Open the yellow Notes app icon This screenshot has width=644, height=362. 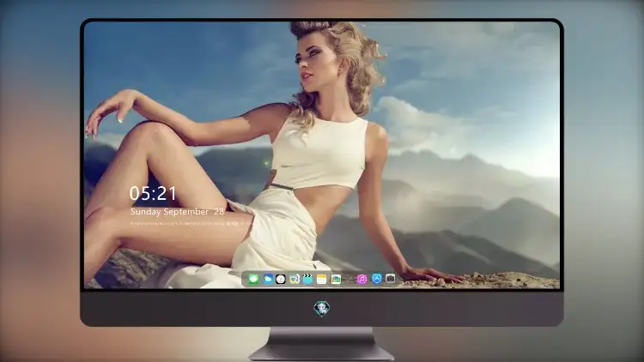[321, 279]
